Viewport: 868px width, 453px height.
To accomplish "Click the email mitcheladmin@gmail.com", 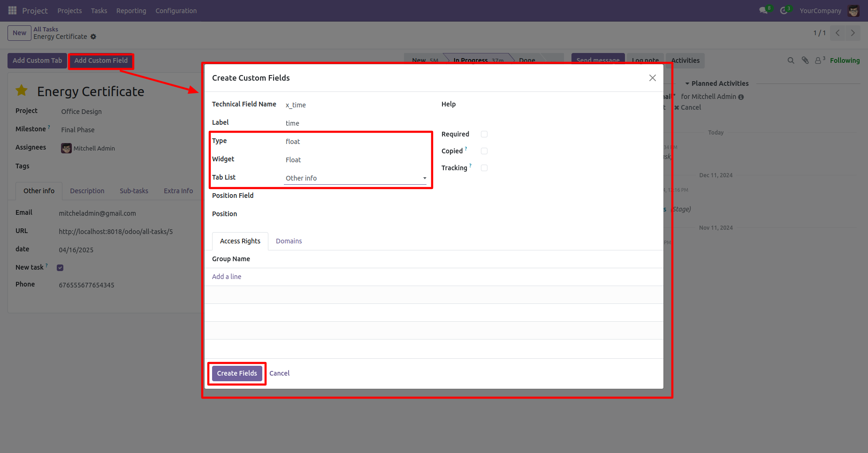I will (x=97, y=213).
